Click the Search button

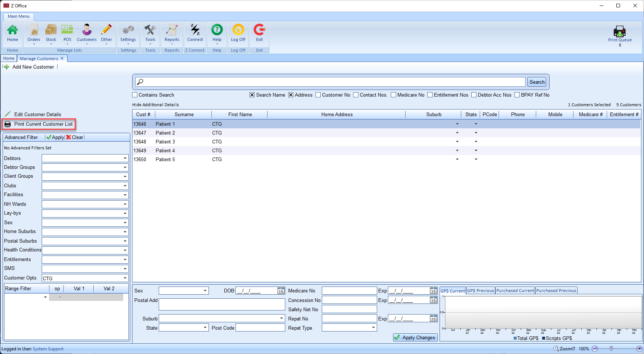pos(537,82)
